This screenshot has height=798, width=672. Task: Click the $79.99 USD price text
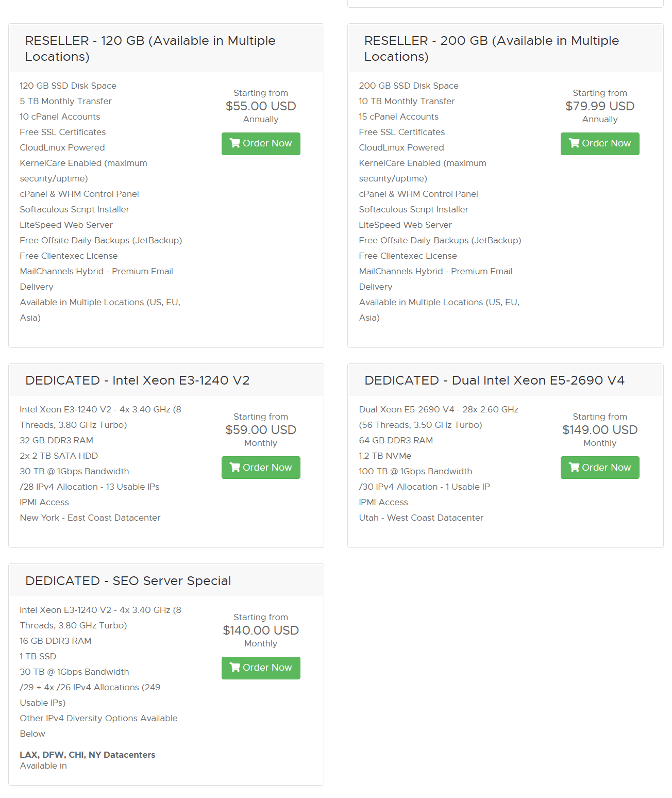tap(600, 106)
